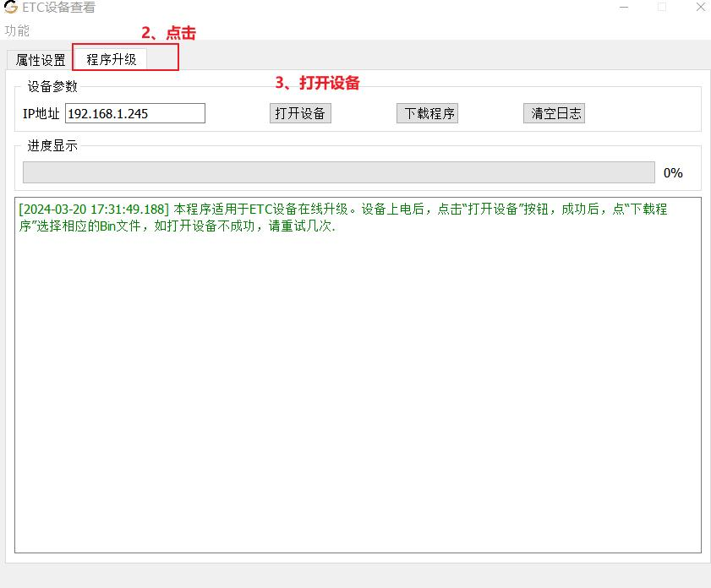
Task: Click the 下载程序 button
Action: point(427,113)
